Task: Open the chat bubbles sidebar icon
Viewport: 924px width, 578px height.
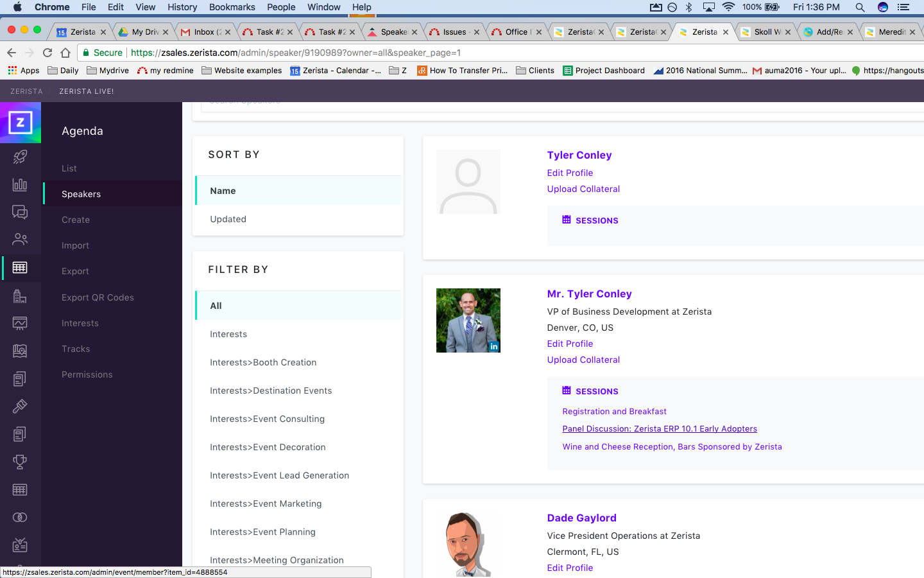Action: pyautogui.click(x=20, y=212)
